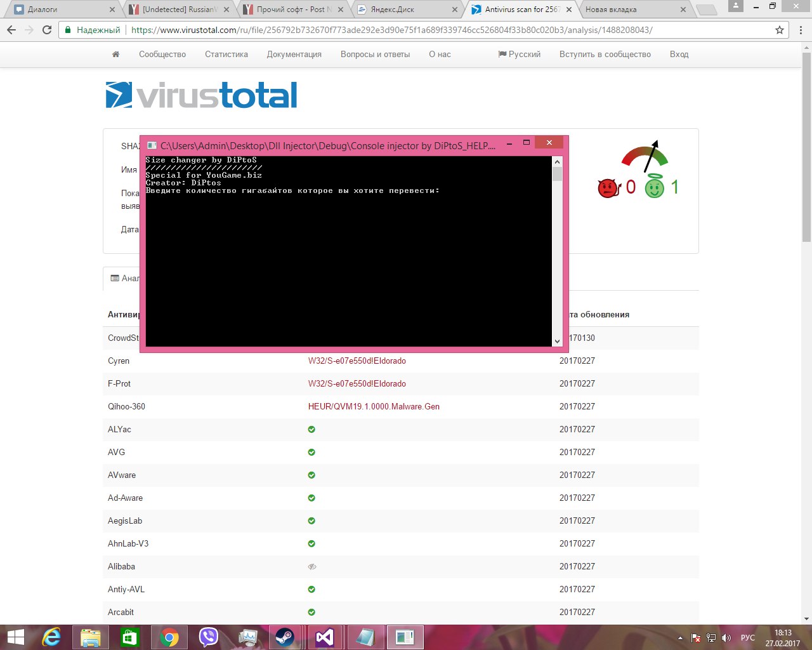Close the Новая вкладка tab
Image resolution: width=812 pixels, height=650 pixels.
coord(683,10)
